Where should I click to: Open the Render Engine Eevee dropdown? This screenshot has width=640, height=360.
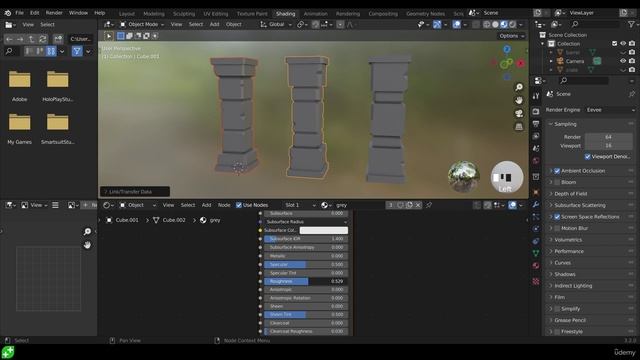point(610,110)
